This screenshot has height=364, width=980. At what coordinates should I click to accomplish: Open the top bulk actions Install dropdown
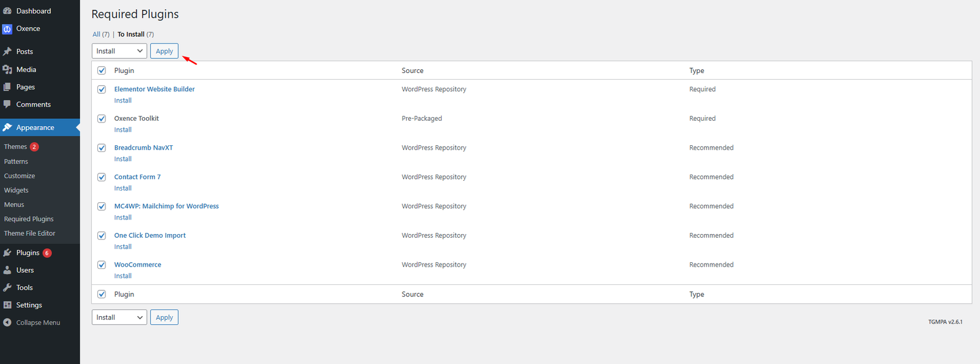tap(119, 51)
